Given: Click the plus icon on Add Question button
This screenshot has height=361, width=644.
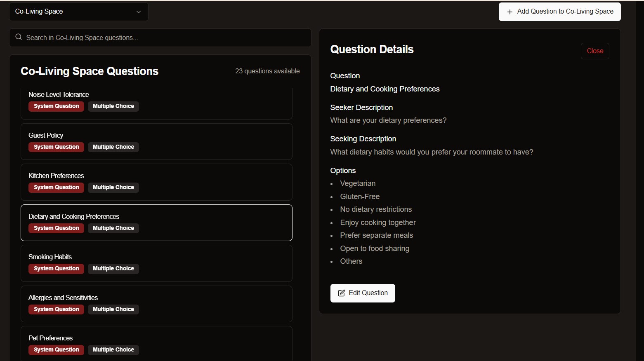Looking at the screenshot, I should tap(510, 12).
